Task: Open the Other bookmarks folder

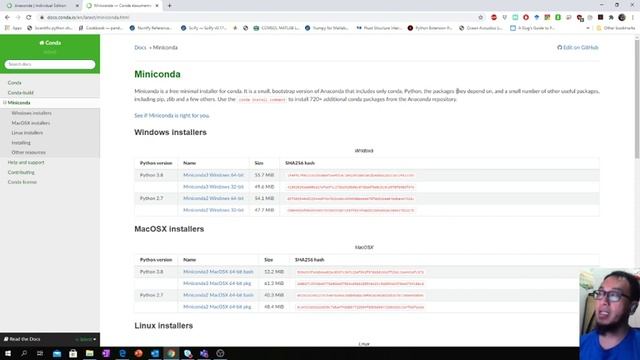Action: (616, 28)
